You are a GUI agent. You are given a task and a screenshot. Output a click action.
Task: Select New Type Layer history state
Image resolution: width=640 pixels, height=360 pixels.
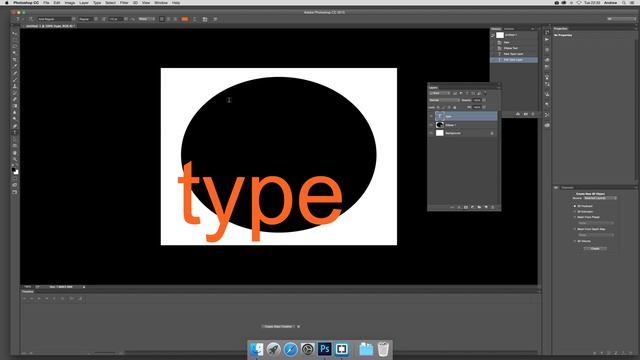(x=514, y=54)
